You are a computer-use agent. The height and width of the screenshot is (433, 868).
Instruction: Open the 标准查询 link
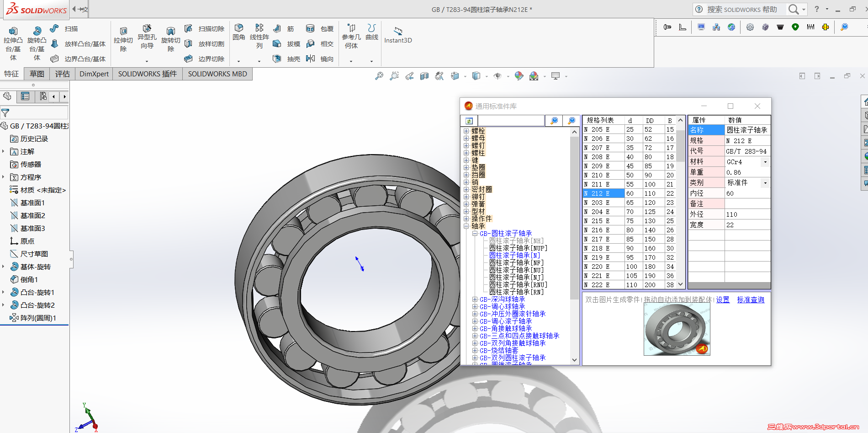[750, 300]
